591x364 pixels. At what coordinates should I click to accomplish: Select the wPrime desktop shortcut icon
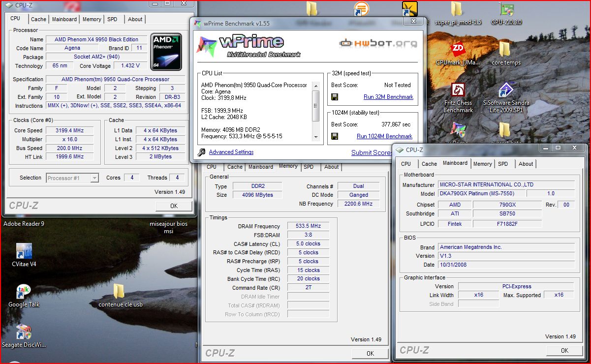458,130
